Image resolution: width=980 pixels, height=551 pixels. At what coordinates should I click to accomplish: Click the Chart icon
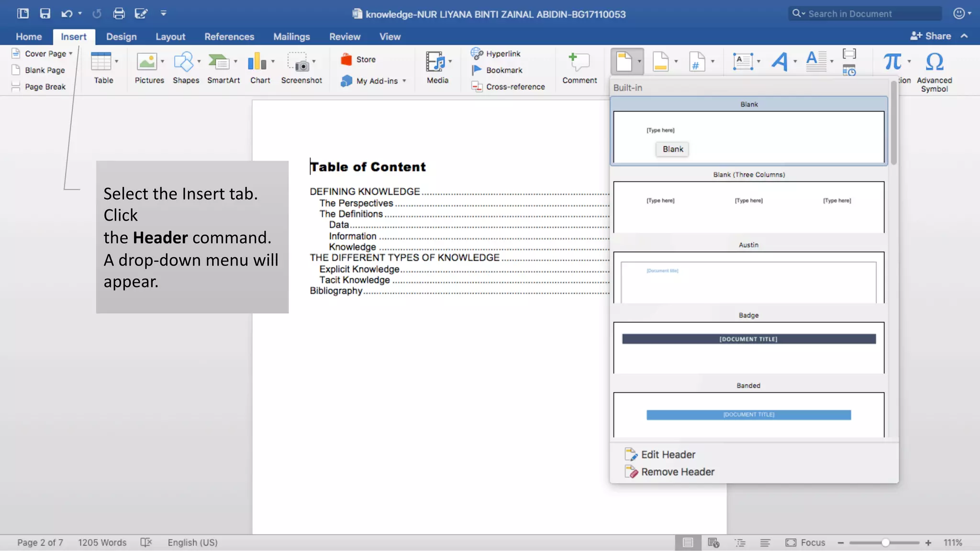[257, 62]
